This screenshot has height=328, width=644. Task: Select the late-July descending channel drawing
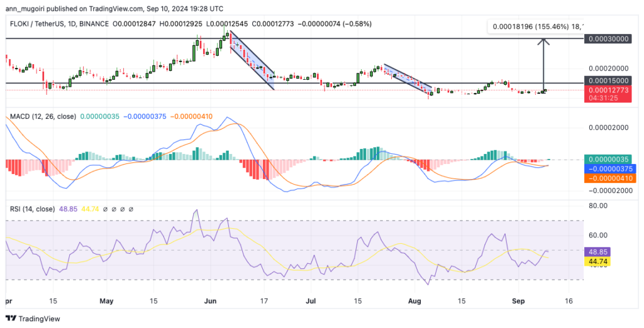pos(408,79)
